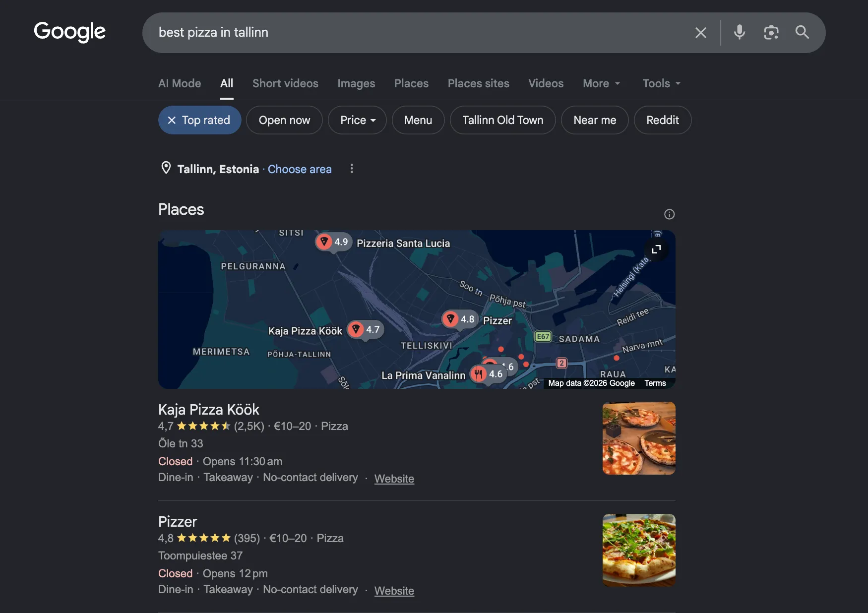This screenshot has width=868, height=613.
Task: Apply the Near me filter chip
Action: [595, 120]
